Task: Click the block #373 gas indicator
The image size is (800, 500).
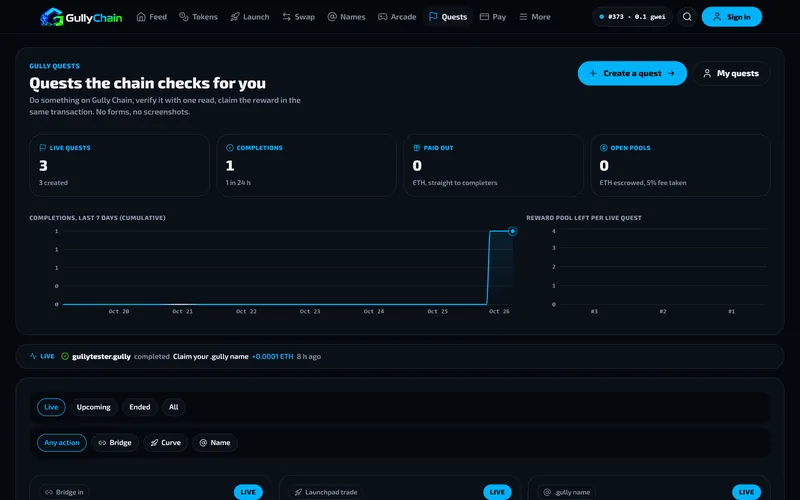Action: pos(632,17)
